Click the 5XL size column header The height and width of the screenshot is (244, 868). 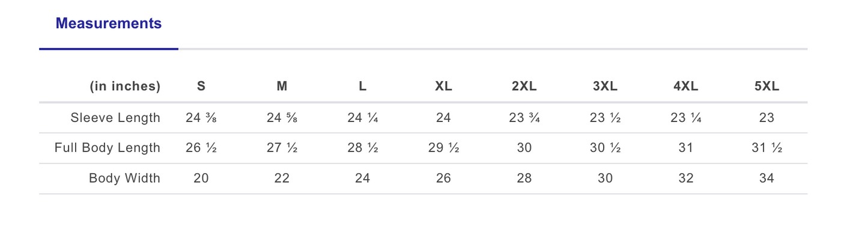pyautogui.click(x=766, y=87)
